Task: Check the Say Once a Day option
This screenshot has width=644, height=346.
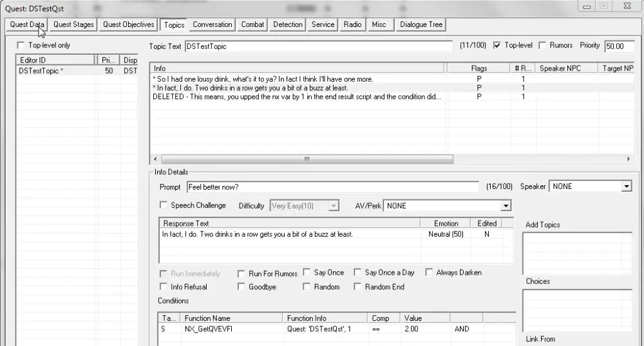Action: [x=357, y=272]
